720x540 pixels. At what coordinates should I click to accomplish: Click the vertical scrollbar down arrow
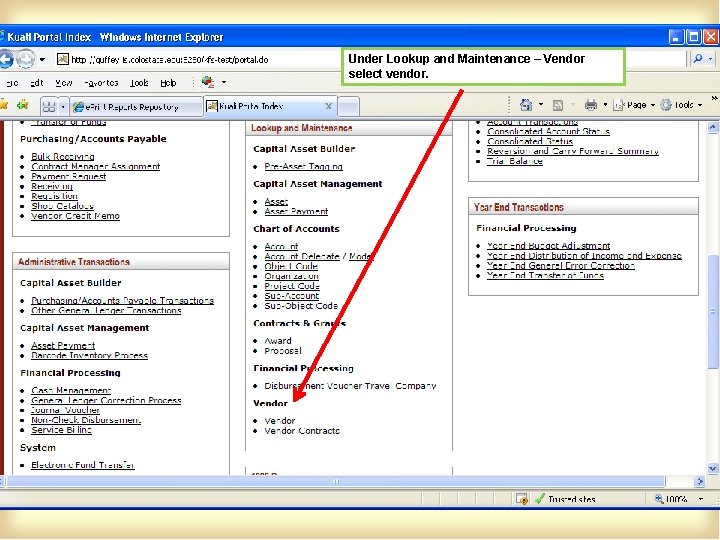(712, 468)
